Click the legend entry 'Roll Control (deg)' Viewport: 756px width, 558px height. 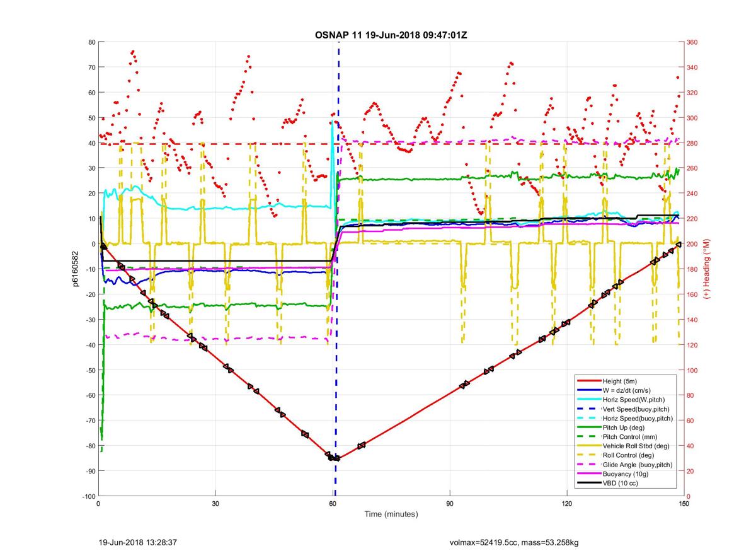point(629,455)
